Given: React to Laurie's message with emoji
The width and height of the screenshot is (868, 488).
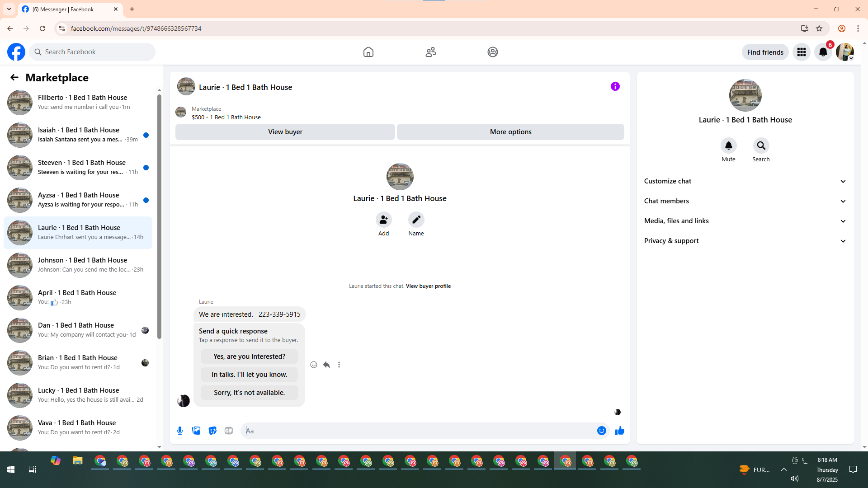Looking at the screenshot, I should [314, 365].
